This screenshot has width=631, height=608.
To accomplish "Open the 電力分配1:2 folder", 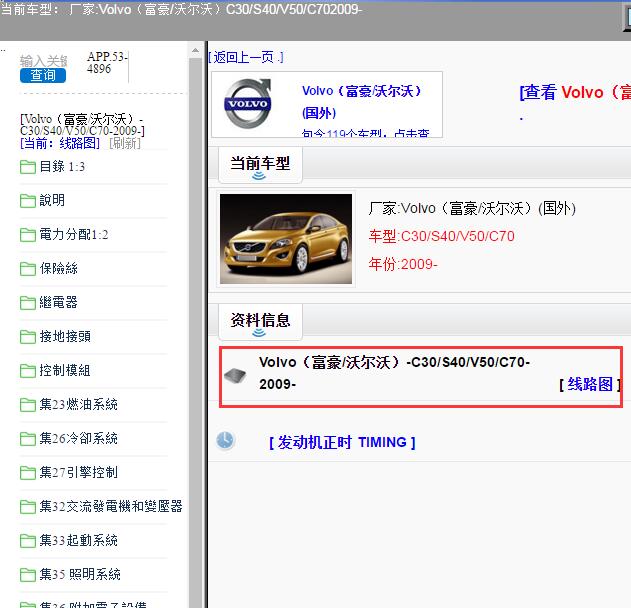I will tap(74, 234).
